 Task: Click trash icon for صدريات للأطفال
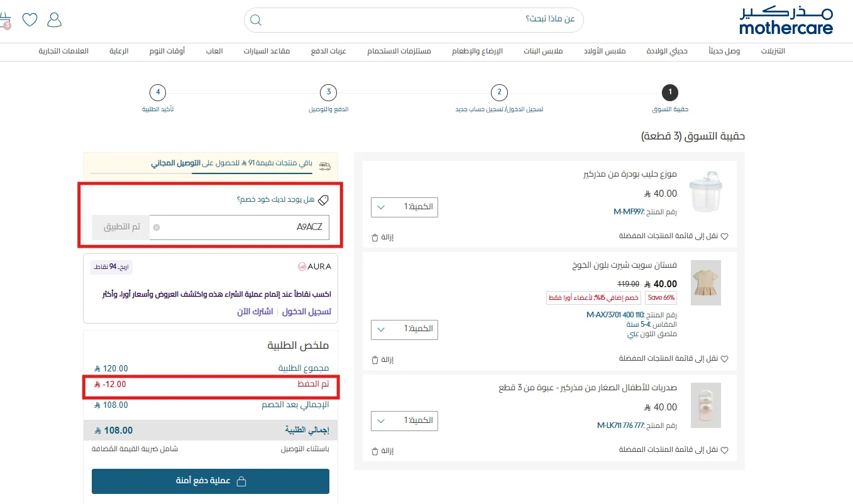(375, 451)
